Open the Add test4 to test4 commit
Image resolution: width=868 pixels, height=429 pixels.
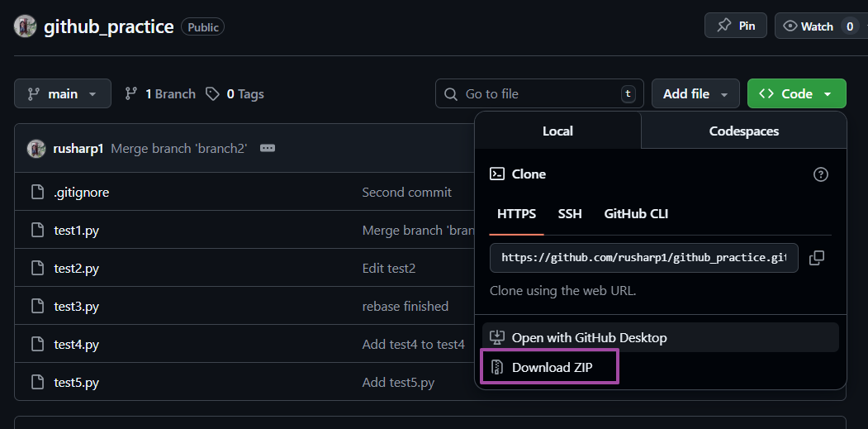click(413, 345)
